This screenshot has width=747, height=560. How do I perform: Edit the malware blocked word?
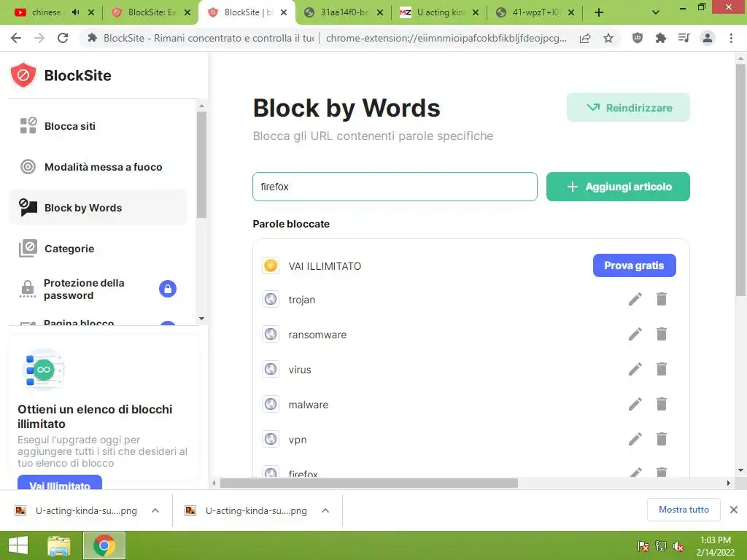tap(635, 404)
